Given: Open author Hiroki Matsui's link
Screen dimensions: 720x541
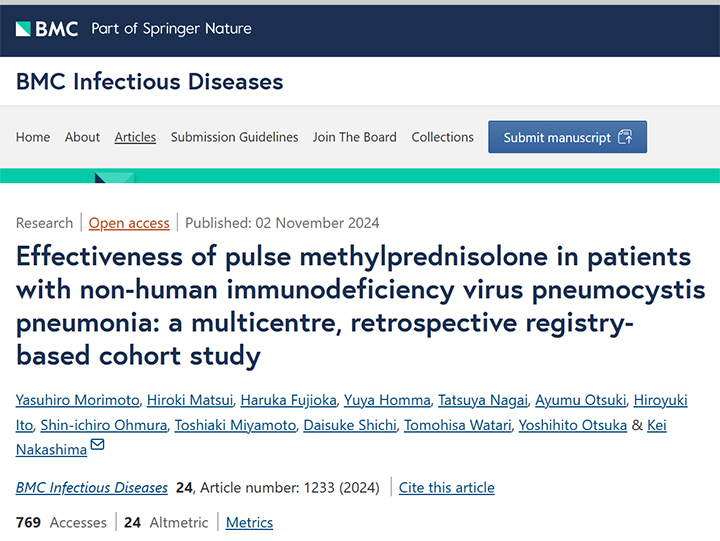Looking at the screenshot, I should point(190,400).
